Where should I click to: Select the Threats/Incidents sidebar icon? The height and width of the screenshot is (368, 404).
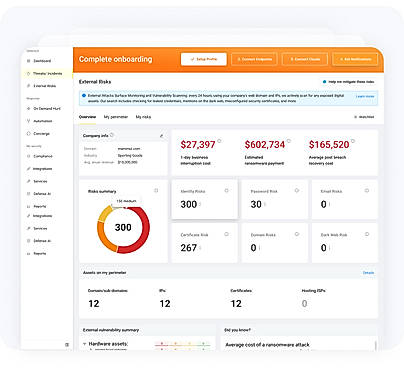coord(28,74)
